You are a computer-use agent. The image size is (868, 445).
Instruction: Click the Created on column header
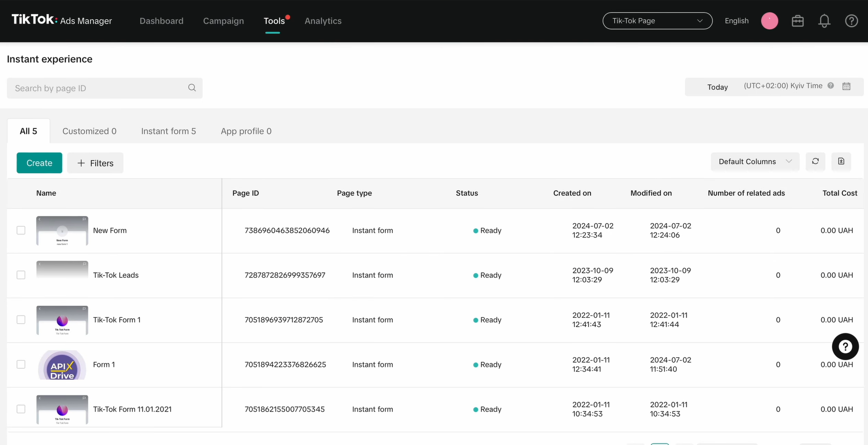click(x=572, y=193)
